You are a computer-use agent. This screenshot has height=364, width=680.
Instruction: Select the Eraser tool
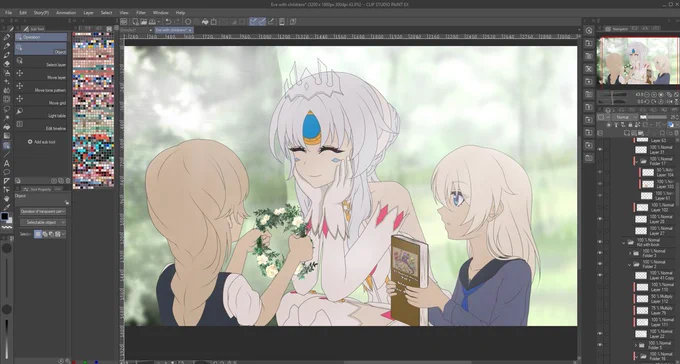[7, 64]
